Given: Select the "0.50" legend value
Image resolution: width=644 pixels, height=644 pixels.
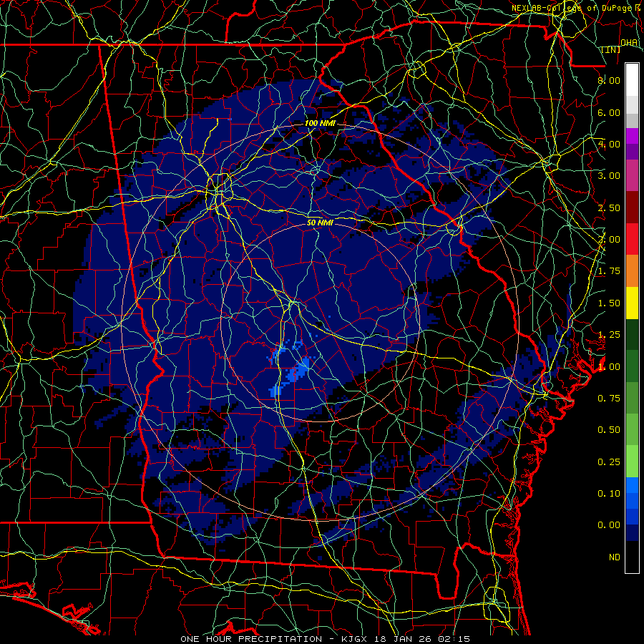Looking at the screenshot, I should tap(609, 430).
